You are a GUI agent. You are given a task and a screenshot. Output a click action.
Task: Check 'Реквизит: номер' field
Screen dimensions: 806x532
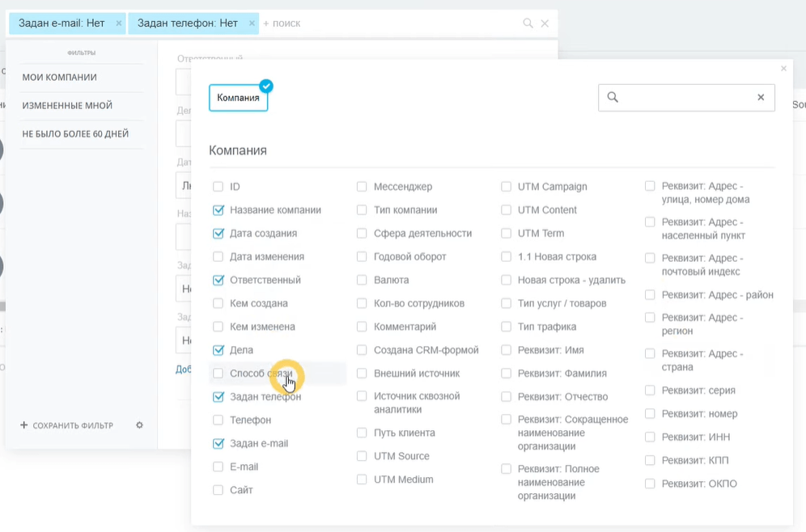coord(651,414)
